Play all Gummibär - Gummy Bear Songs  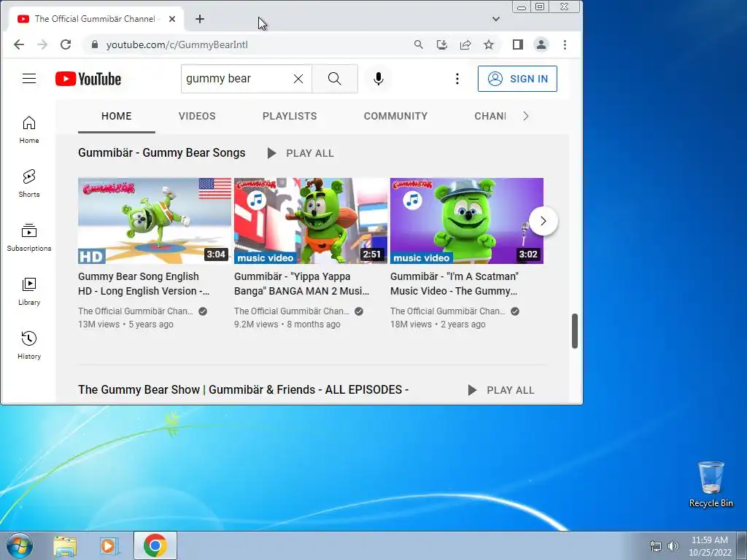click(x=301, y=153)
